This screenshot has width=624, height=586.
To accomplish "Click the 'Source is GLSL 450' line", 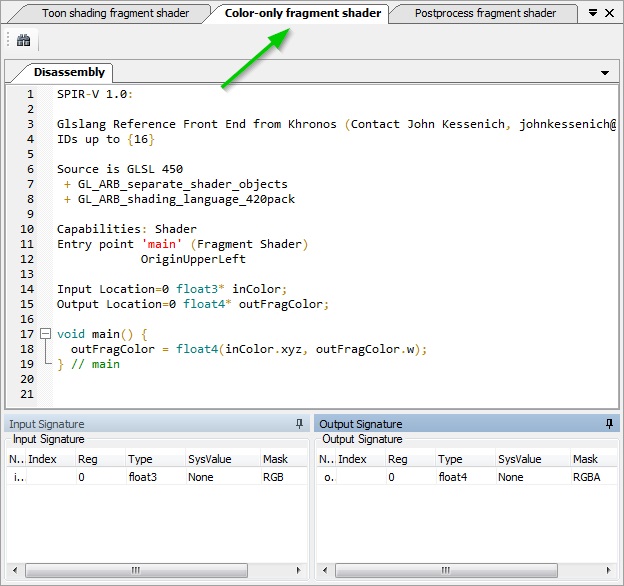I will click(x=120, y=169).
